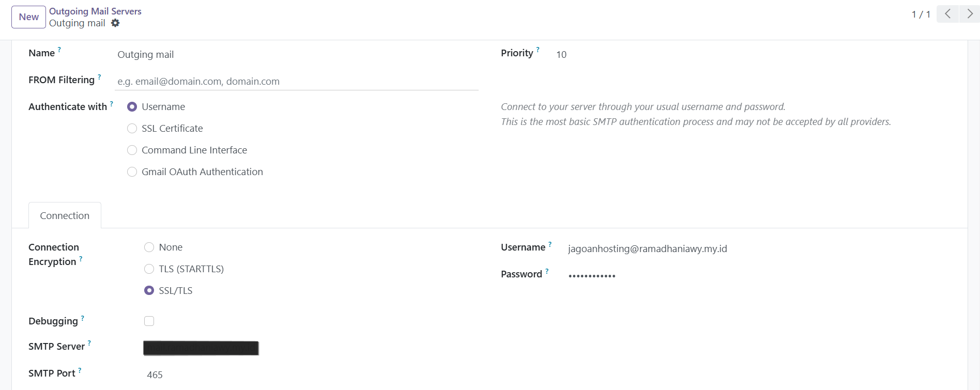Image resolution: width=980 pixels, height=390 pixels.
Task: Set Connection Encryption to None
Action: (x=149, y=247)
